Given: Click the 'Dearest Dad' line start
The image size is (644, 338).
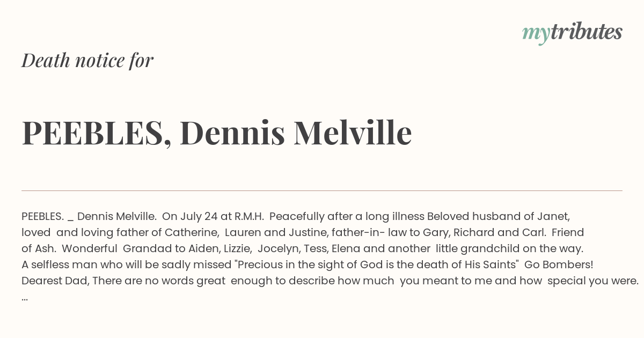Looking at the screenshot, I should click(55, 281).
